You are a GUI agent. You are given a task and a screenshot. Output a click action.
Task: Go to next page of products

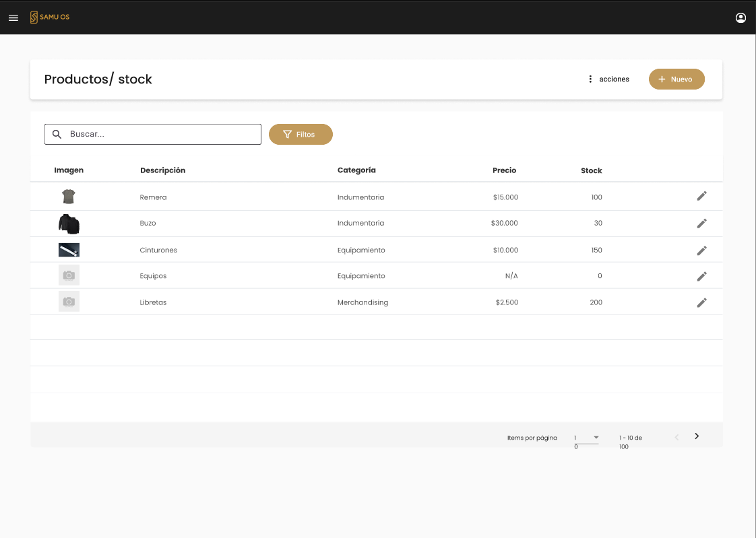[697, 436]
